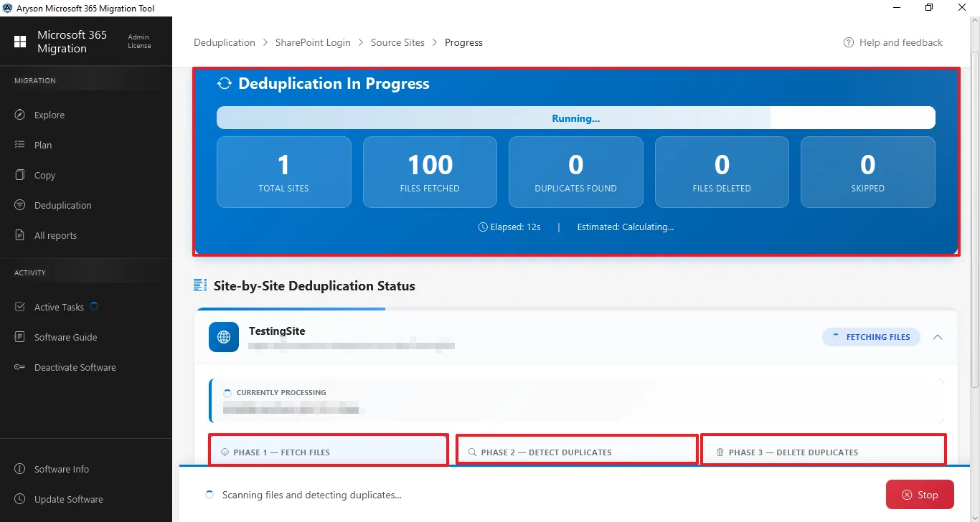Go back to Deduplication breadcrumb

(225, 42)
